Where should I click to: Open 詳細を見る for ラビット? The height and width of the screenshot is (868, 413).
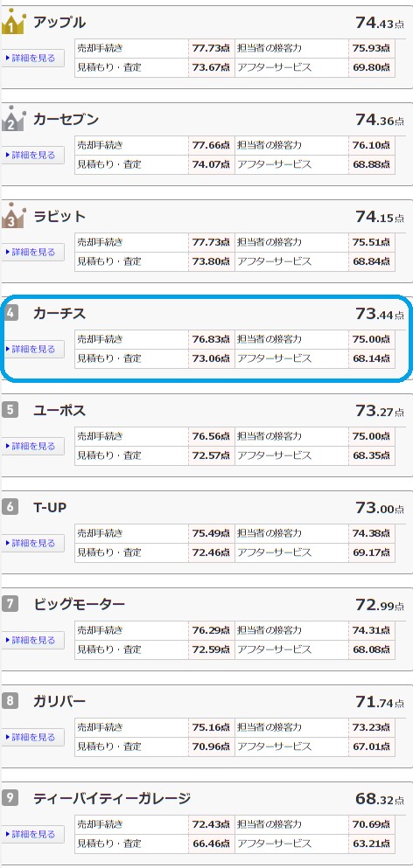pos(32,252)
